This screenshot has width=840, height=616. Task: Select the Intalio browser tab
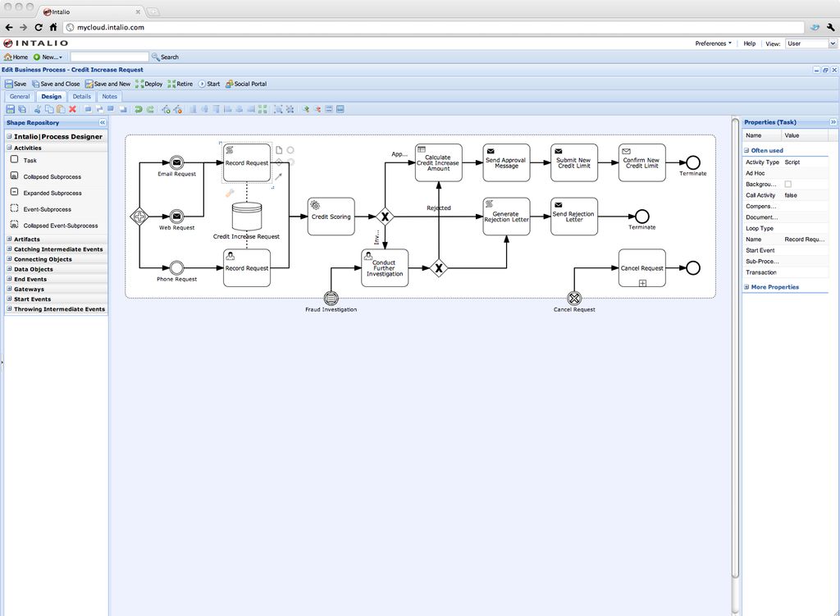click(x=91, y=11)
